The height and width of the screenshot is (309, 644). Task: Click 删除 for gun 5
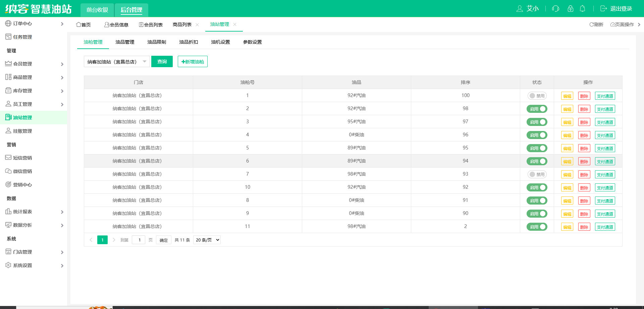[584, 148]
